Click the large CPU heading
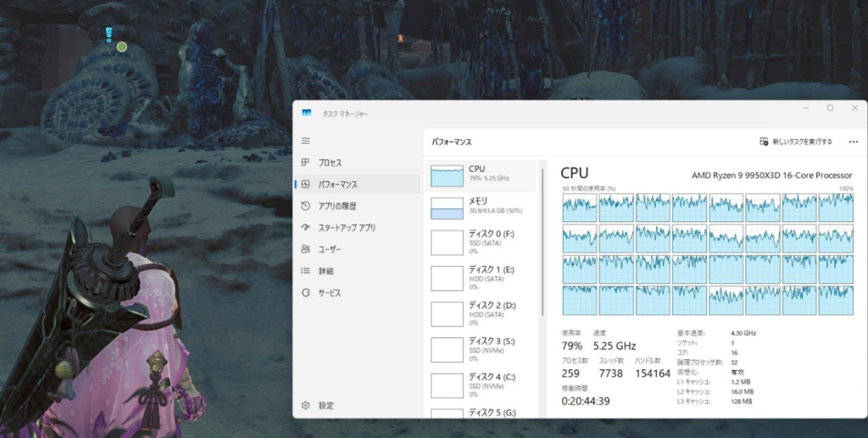Screen dimensions: 868x438 pyautogui.click(x=575, y=173)
